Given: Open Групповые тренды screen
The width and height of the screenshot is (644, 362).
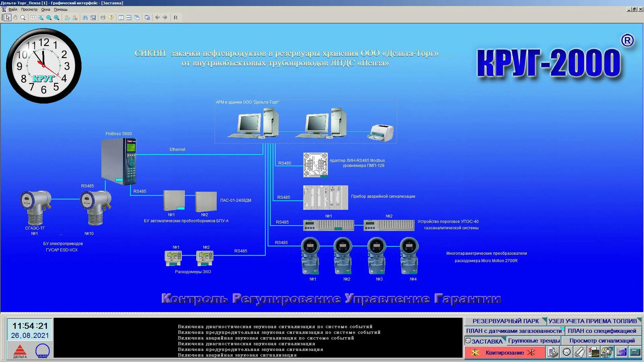Looking at the screenshot, I should (x=534, y=341).
